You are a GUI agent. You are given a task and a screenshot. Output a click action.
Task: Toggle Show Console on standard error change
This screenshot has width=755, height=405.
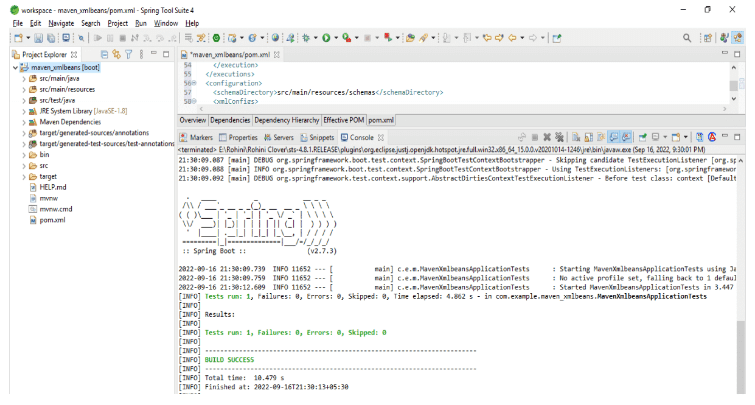pos(626,137)
